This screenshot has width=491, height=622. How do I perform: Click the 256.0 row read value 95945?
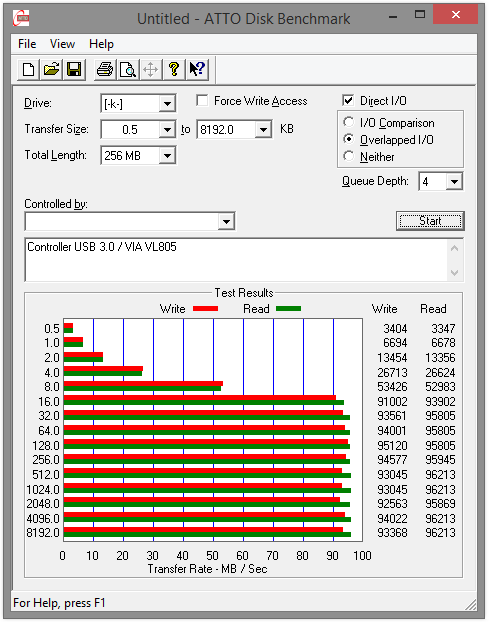tap(440, 459)
